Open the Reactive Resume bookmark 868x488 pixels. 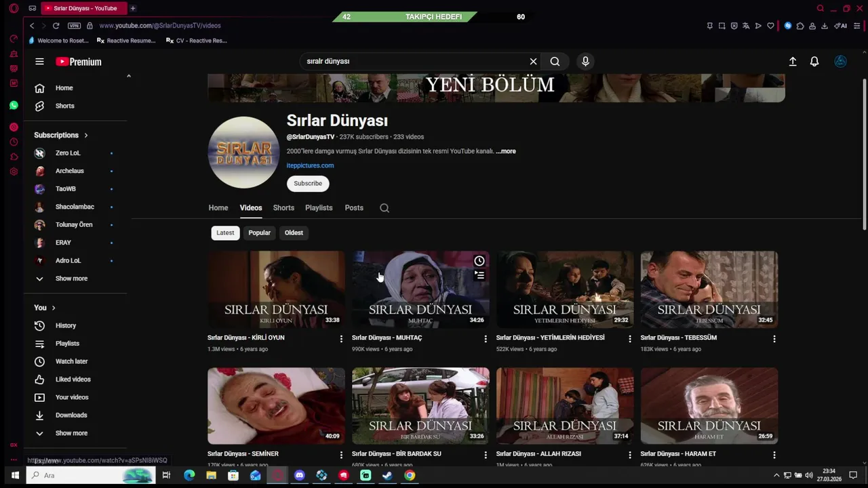pyautogui.click(x=127, y=41)
